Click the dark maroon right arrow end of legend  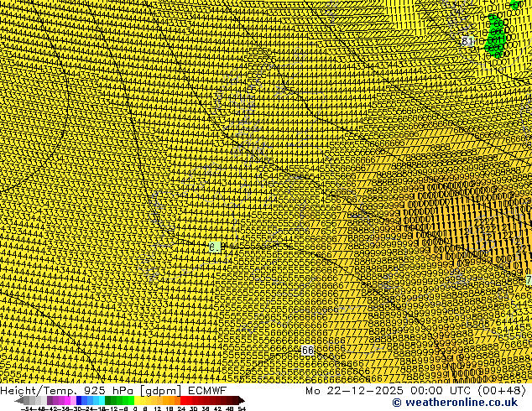click(242, 400)
